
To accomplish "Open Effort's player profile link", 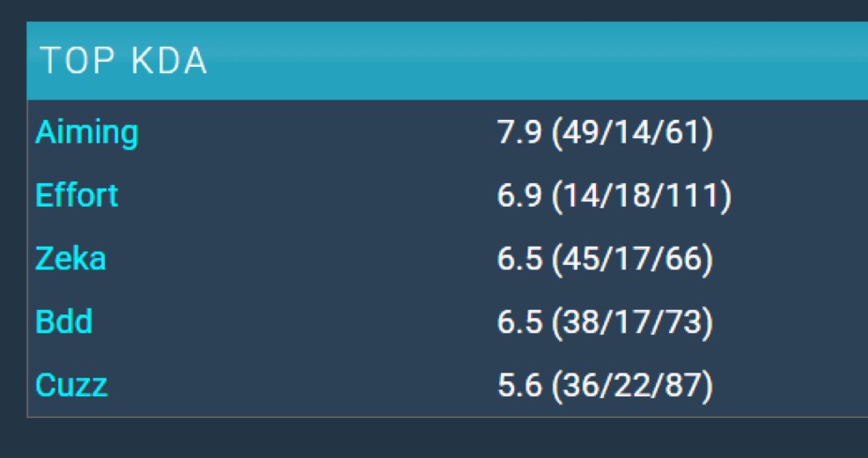I will (77, 196).
